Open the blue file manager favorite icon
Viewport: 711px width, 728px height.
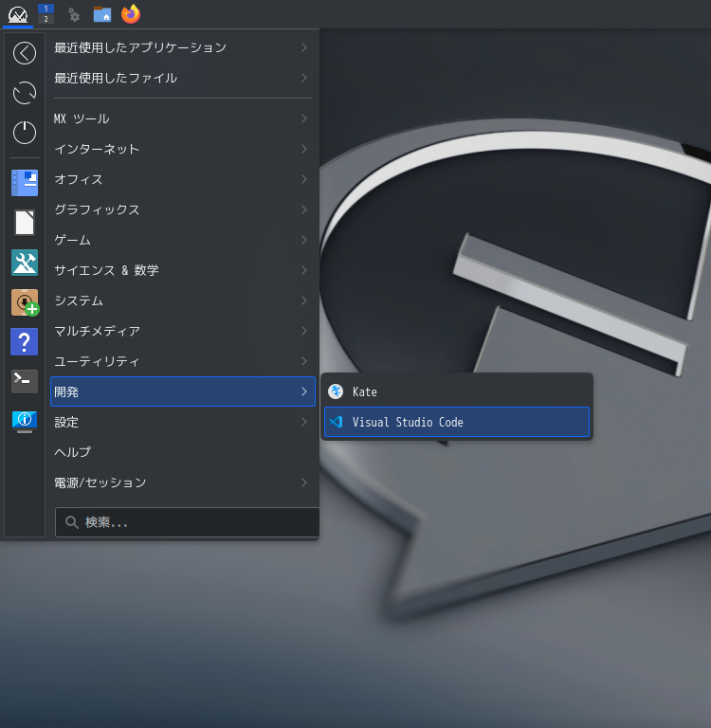pyautogui.click(x=25, y=182)
